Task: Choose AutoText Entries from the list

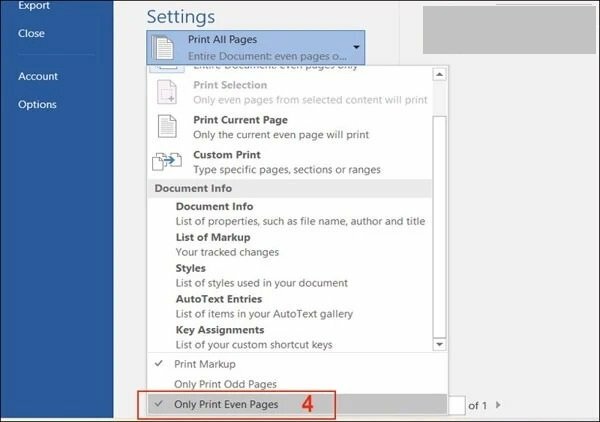Action: point(218,299)
